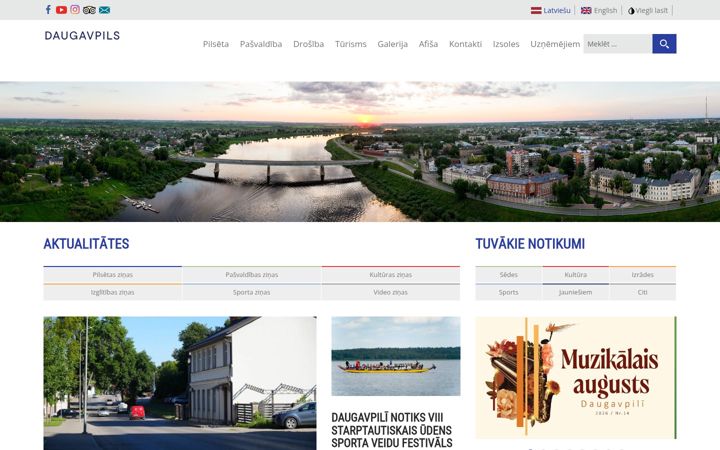
Task: Open the Instagram profile icon
Action: 75,10
